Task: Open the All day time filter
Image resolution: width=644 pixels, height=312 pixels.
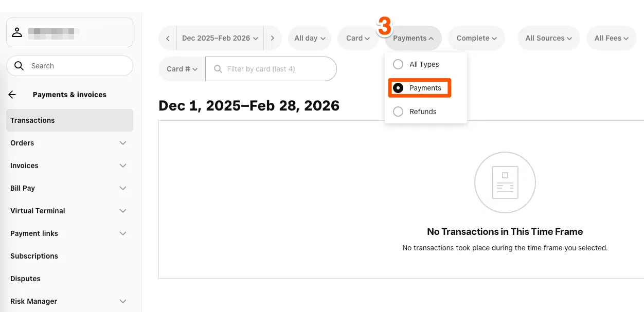Action: tap(310, 38)
